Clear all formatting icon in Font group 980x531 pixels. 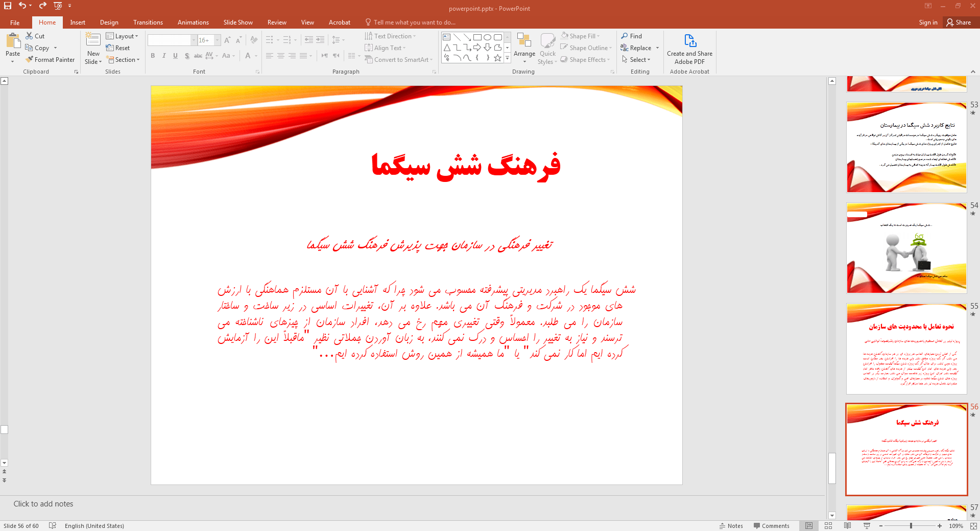254,40
